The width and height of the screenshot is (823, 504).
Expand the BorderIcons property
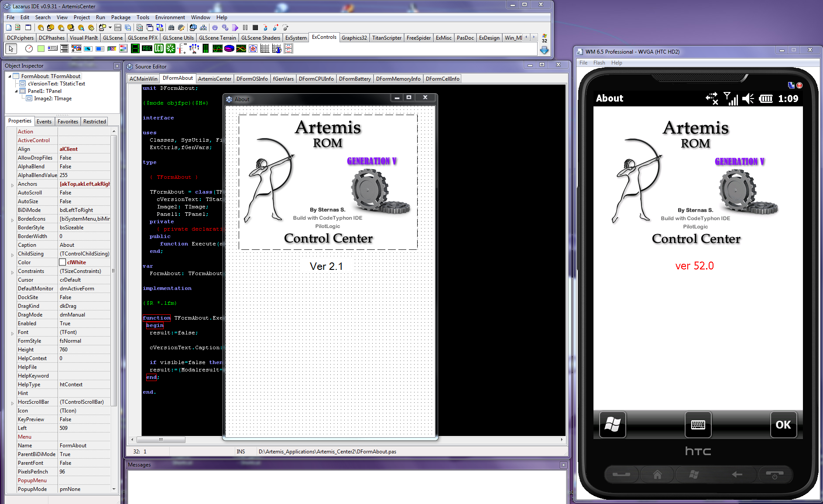point(12,220)
